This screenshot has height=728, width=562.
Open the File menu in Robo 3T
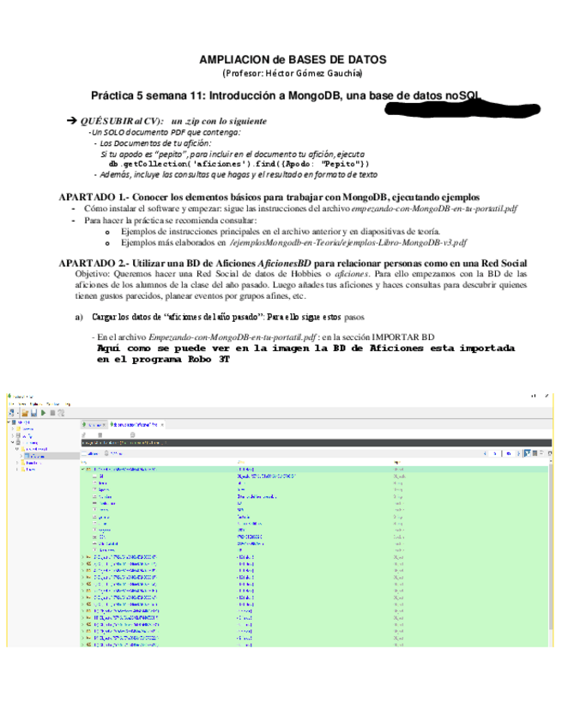pos(12,403)
